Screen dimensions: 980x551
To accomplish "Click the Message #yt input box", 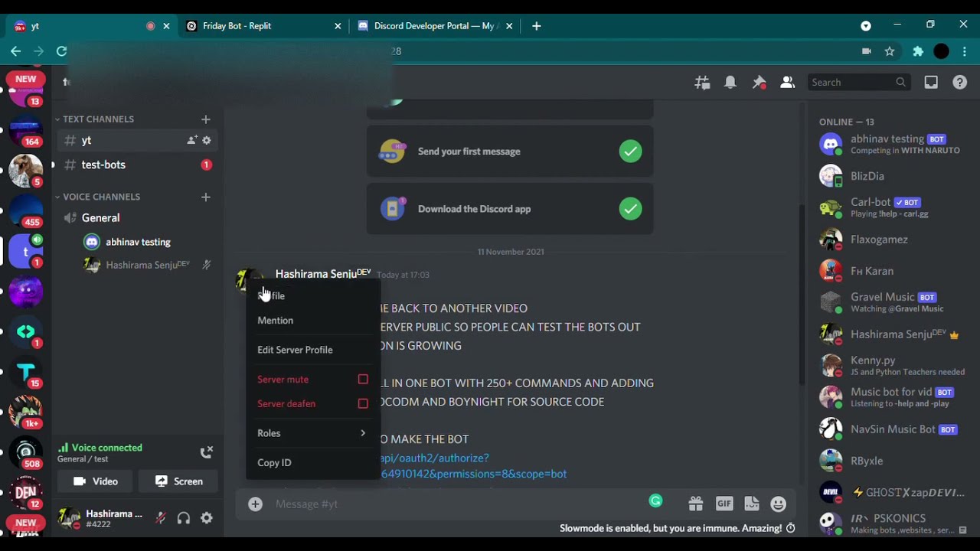I will click(459, 504).
